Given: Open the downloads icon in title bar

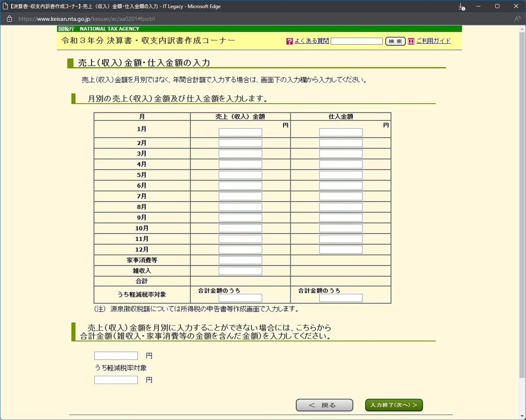Looking at the screenshot, I should coord(461,7).
